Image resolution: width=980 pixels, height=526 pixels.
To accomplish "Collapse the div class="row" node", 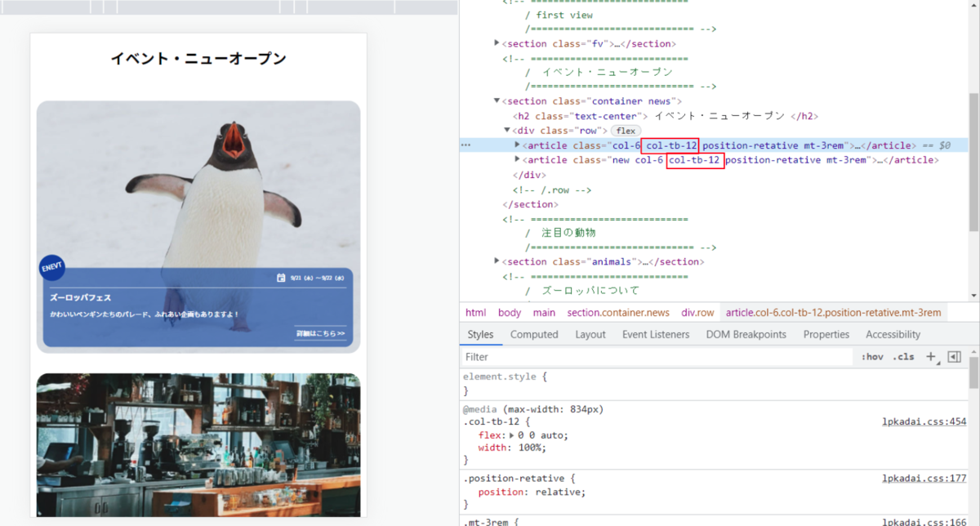I will pyautogui.click(x=507, y=131).
